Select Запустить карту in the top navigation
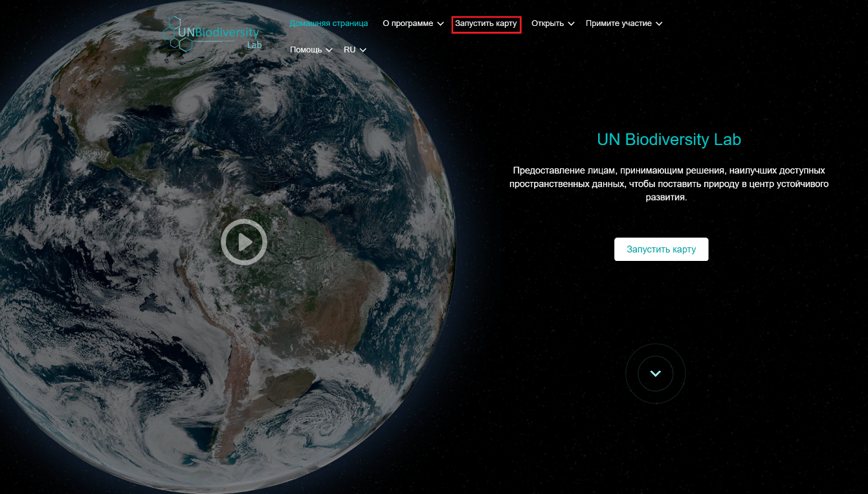868x494 pixels. point(486,23)
